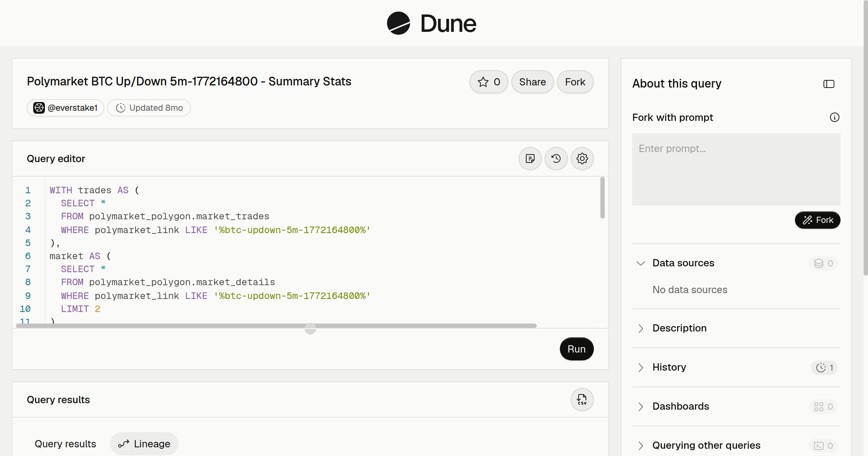Click the query title text
This screenshot has height=456, width=868.
click(x=189, y=81)
